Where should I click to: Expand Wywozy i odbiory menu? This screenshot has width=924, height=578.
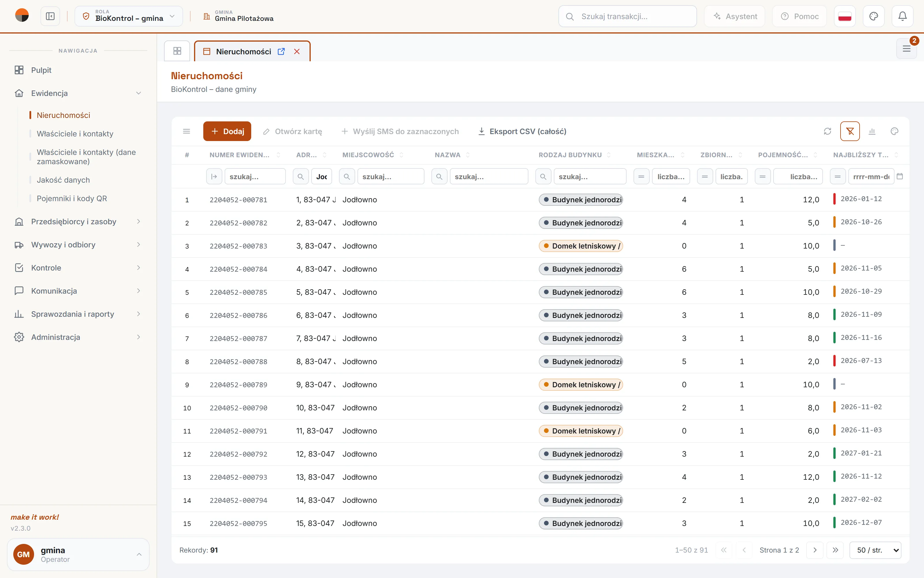pyautogui.click(x=78, y=245)
